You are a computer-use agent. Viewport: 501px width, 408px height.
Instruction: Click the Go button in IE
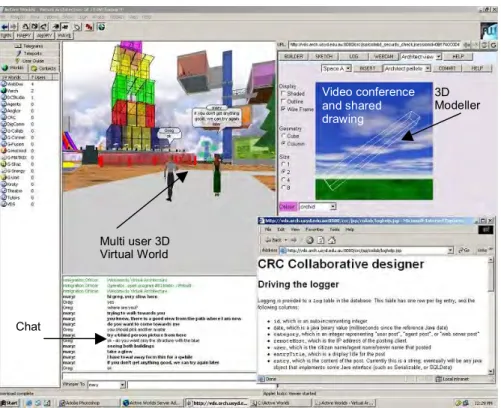(x=464, y=250)
